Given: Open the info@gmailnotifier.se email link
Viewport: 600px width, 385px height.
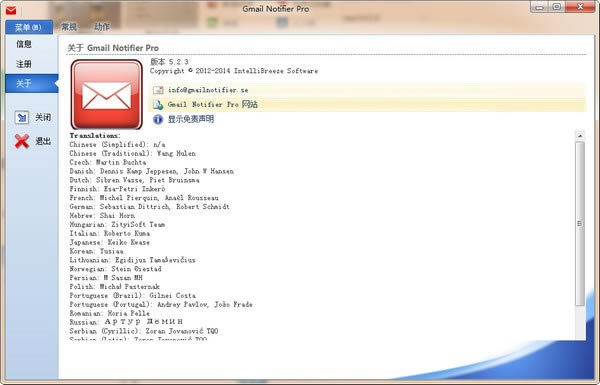Looking at the screenshot, I should pyautogui.click(x=208, y=90).
